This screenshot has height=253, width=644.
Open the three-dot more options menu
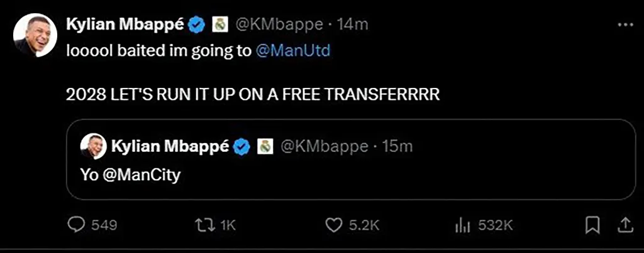point(625,24)
